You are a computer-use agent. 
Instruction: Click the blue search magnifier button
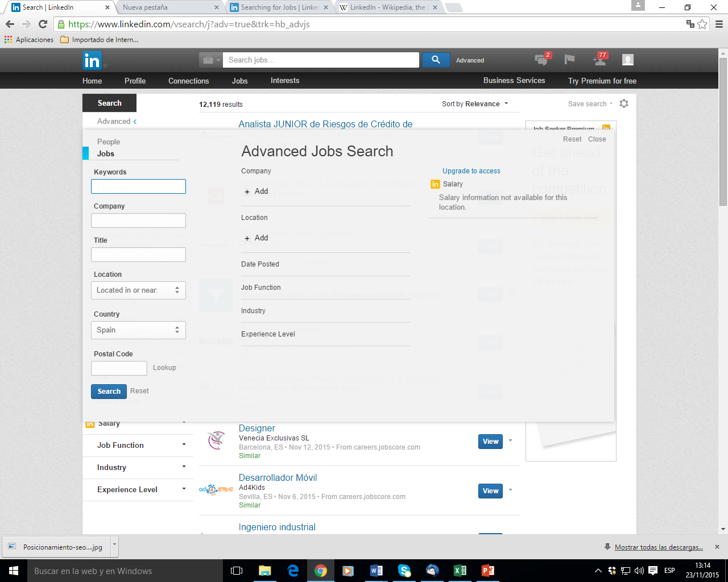pos(436,60)
